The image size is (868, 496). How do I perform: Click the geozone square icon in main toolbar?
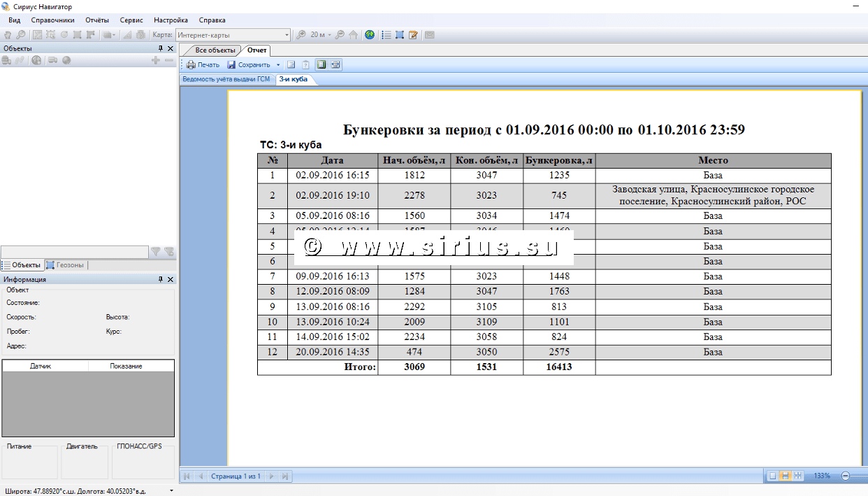tap(399, 35)
